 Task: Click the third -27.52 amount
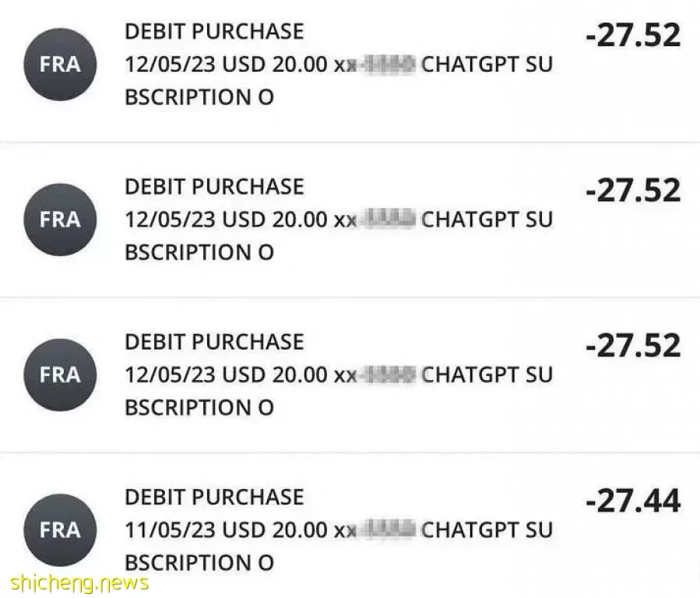[633, 346]
